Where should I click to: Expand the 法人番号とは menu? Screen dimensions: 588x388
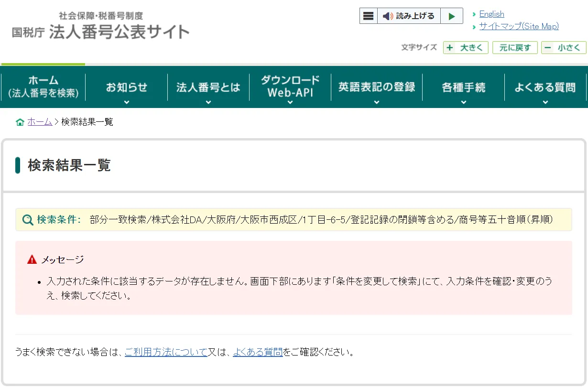point(208,88)
